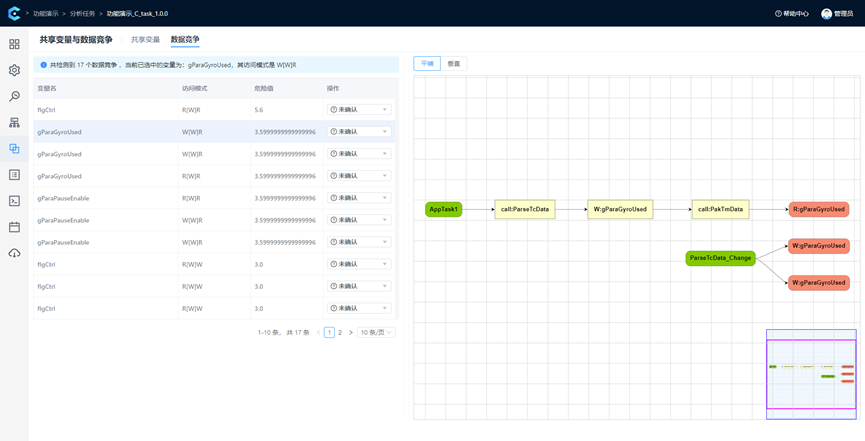
Task: Switch to the 共享变量 tab
Action: click(145, 40)
